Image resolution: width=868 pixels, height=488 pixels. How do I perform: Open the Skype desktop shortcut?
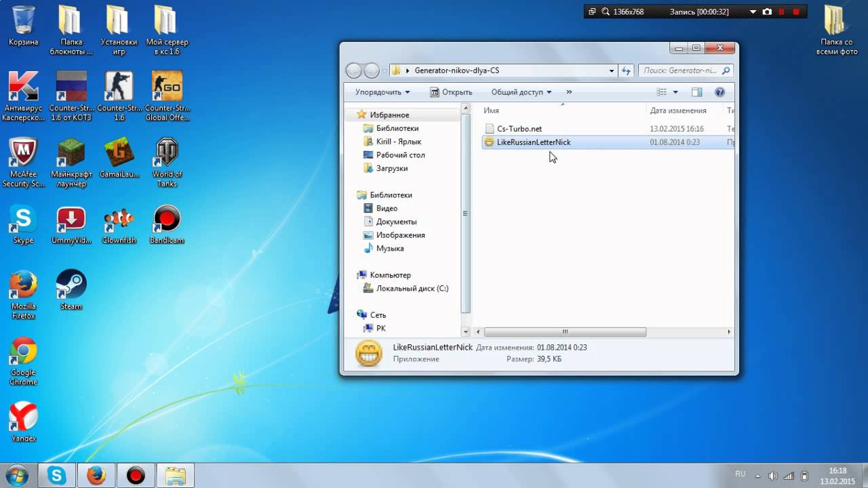(x=23, y=224)
